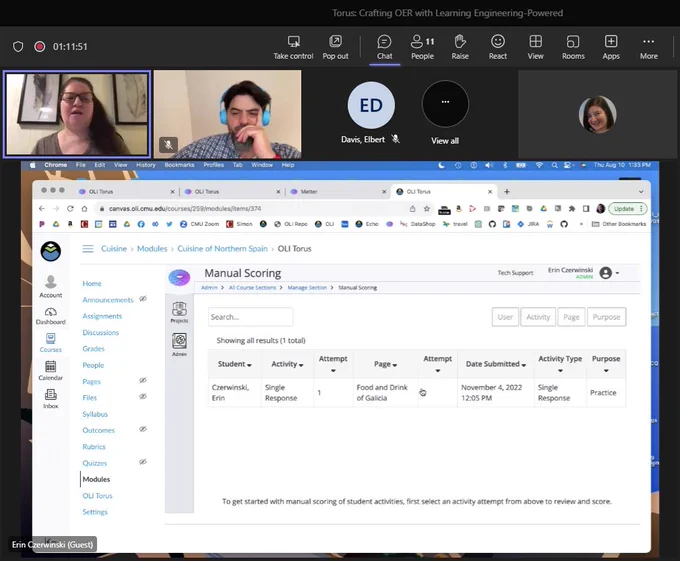Open Home in course navigation
The width and height of the screenshot is (680, 561).
(x=92, y=284)
